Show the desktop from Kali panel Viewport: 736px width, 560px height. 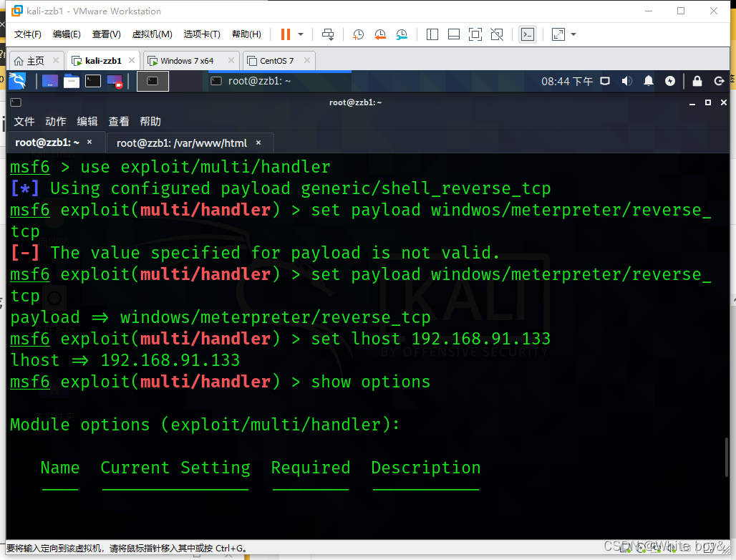pyautogui.click(x=49, y=81)
